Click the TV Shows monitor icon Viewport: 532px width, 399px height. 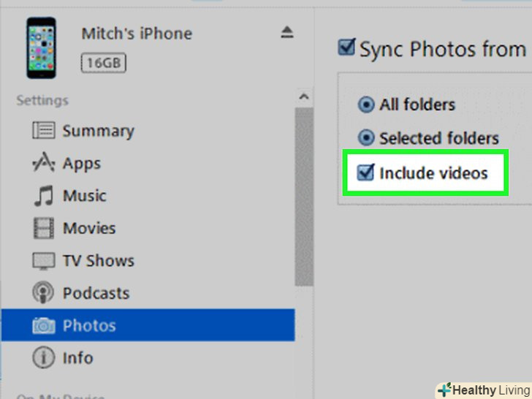(x=43, y=261)
